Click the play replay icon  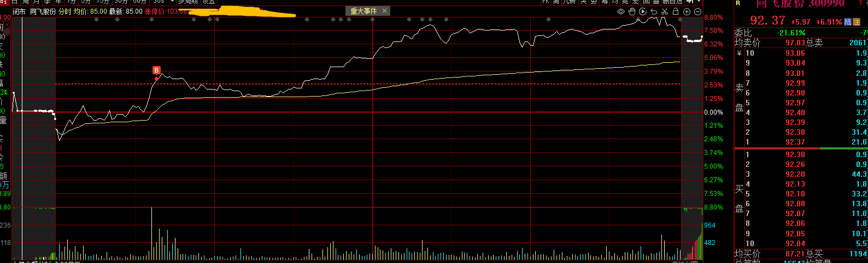(643, 11)
